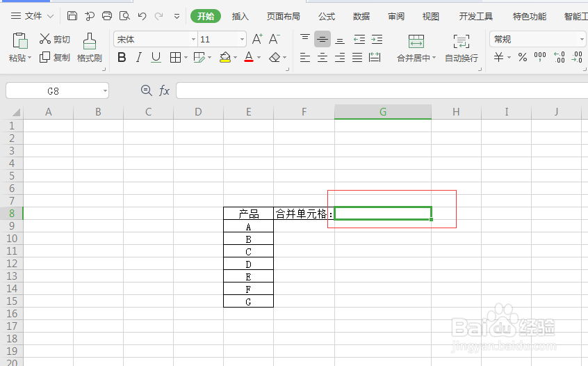Align text left horizontally
The height and width of the screenshot is (366, 588).
click(305, 58)
